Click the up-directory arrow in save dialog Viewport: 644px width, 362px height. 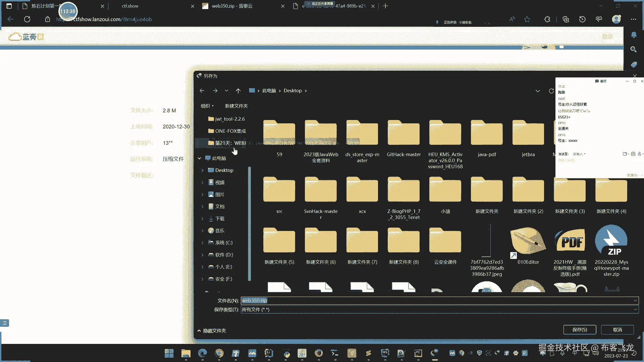[x=238, y=90]
